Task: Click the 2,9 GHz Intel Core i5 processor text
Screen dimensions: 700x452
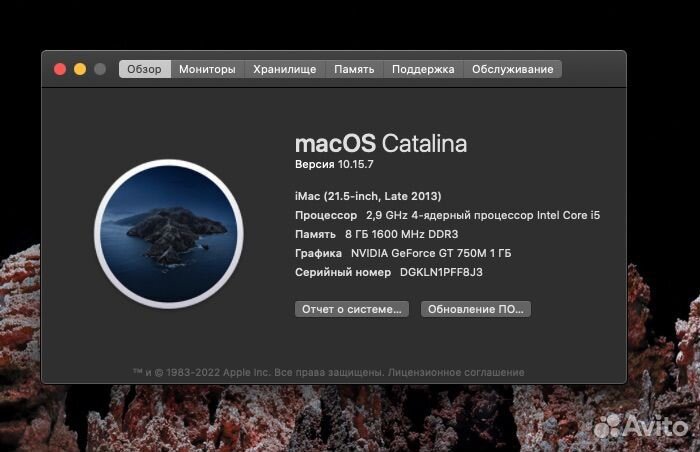Action: coord(483,215)
